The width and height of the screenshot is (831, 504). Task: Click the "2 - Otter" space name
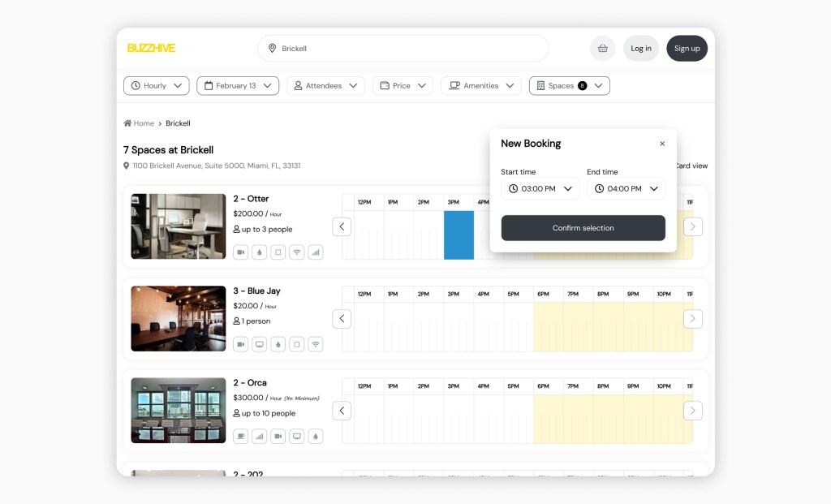[251, 199]
